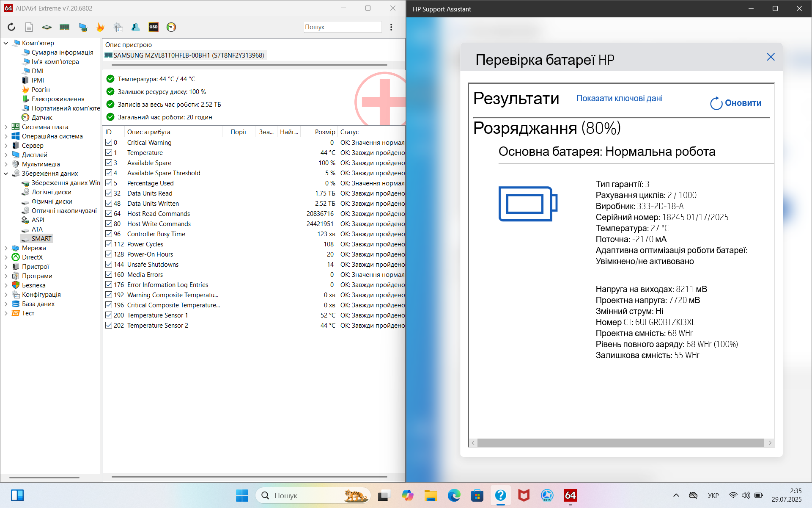This screenshot has height=508, width=812.
Task: Click the volume speaker tray icon
Action: coord(746,495)
